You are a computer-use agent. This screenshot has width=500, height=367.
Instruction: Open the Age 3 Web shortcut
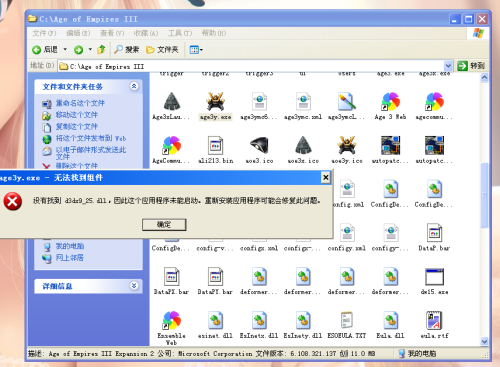(x=390, y=106)
